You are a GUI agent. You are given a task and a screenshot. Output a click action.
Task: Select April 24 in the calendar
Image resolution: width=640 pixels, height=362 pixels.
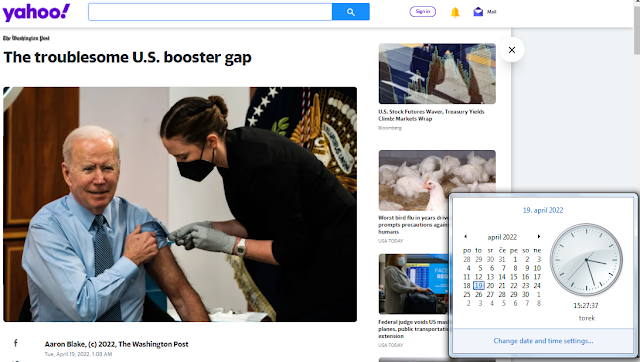coord(537,286)
